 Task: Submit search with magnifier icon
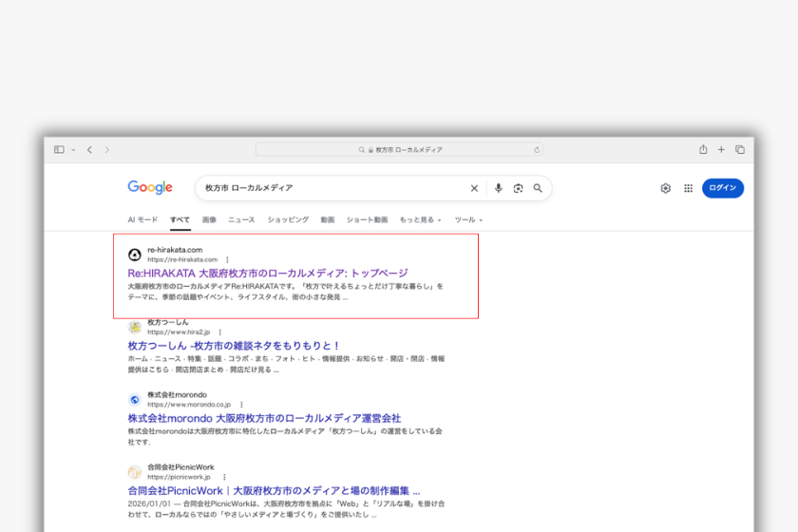[538, 188]
